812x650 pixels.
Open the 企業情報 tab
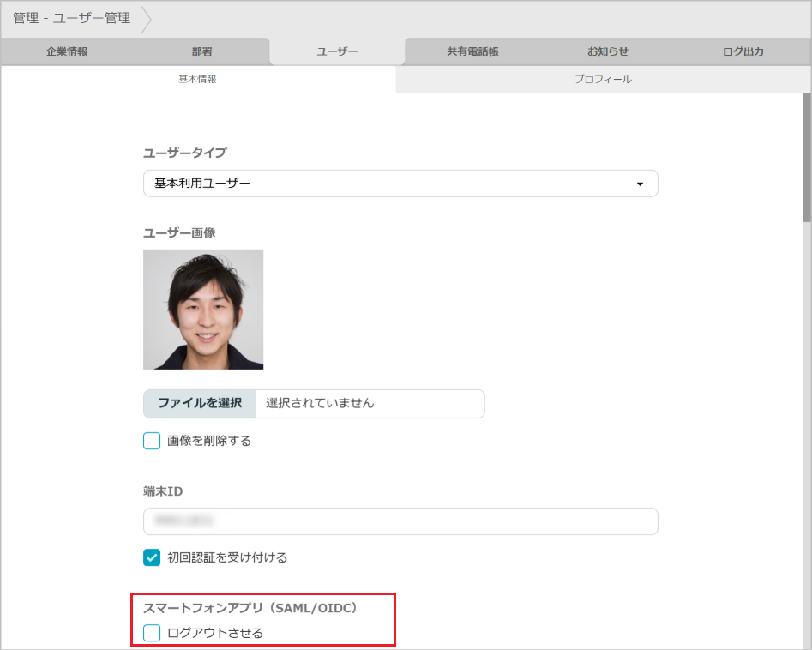pos(67,51)
